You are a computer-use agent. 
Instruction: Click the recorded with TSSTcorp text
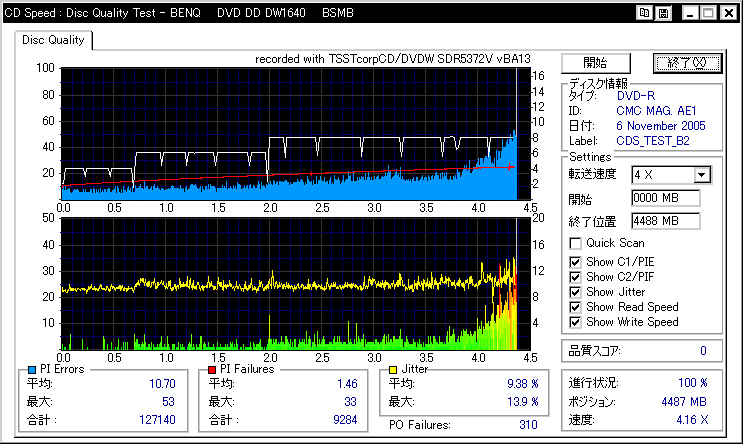(393, 59)
